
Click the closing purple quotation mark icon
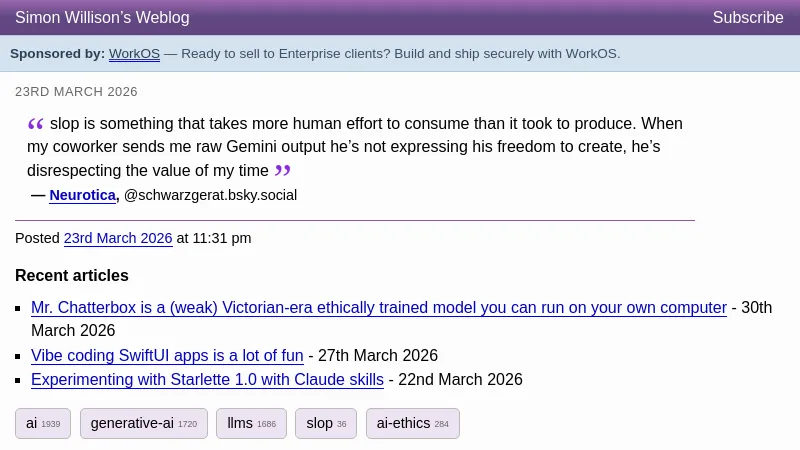[282, 171]
